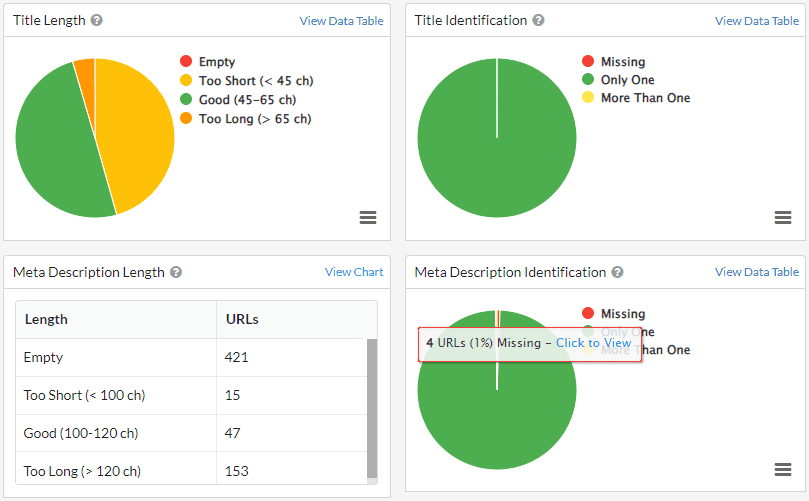Open the Meta Description Length help icon
809x501 pixels.
(176, 272)
